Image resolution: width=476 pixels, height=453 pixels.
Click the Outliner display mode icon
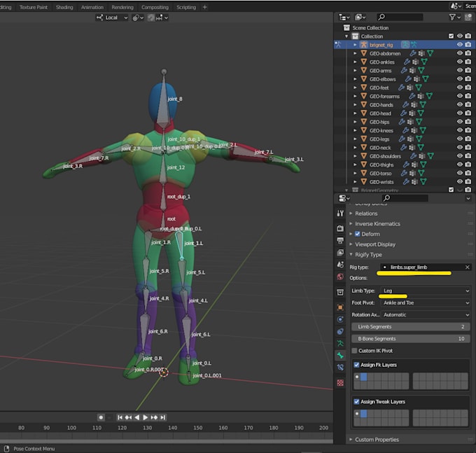[x=360, y=18]
